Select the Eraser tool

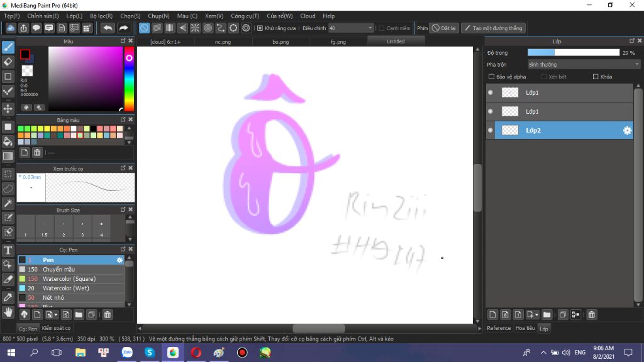[x=8, y=62]
